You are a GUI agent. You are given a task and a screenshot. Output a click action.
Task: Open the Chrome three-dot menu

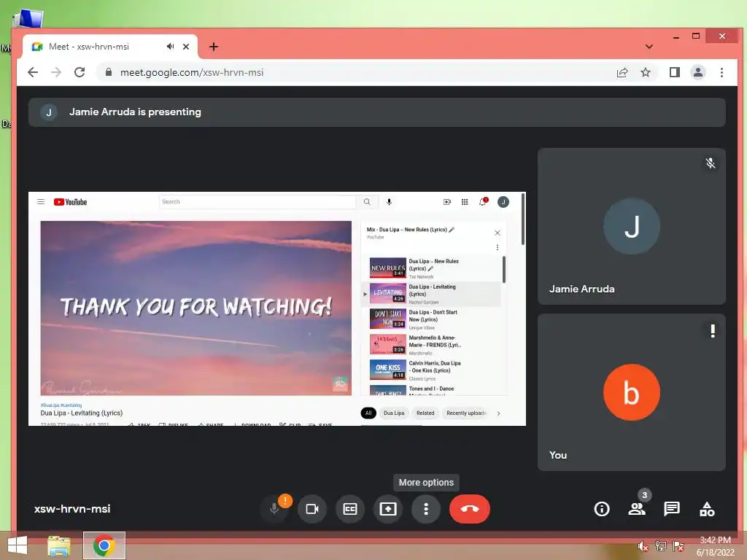tap(721, 72)
